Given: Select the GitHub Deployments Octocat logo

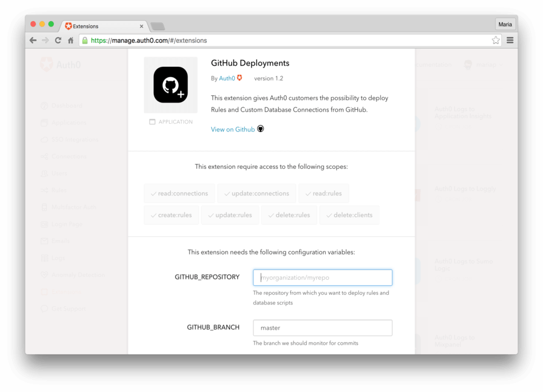Looking at the screenshot, I should click(x=171, y=84).
